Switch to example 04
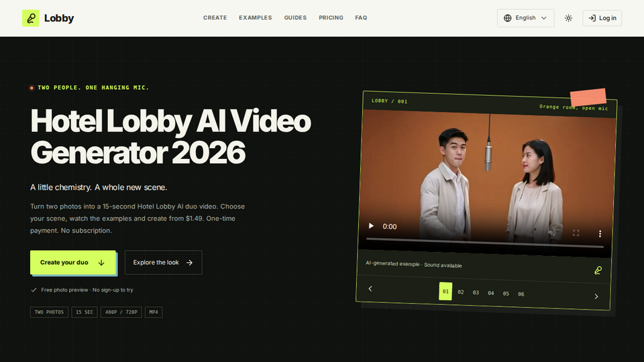 pos(491,293)
